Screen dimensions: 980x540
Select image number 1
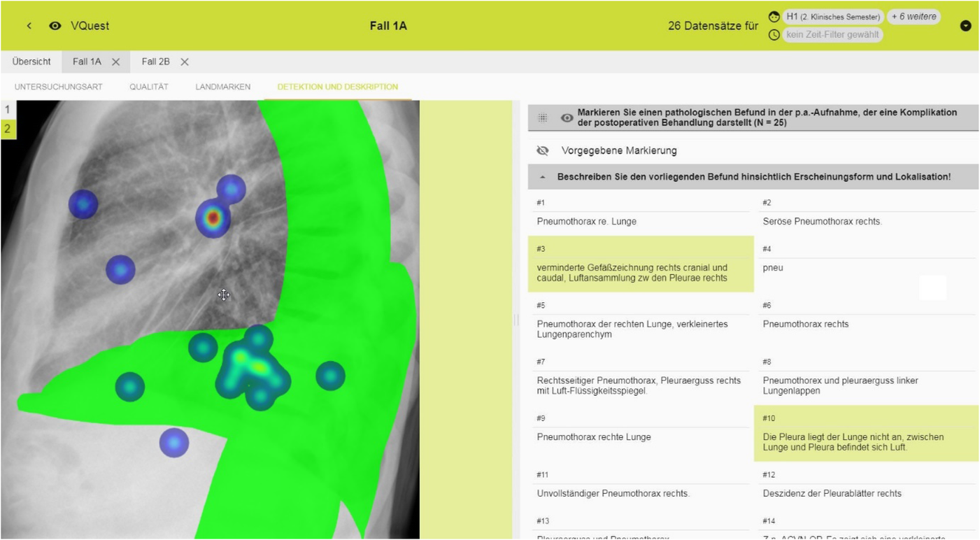8,109
